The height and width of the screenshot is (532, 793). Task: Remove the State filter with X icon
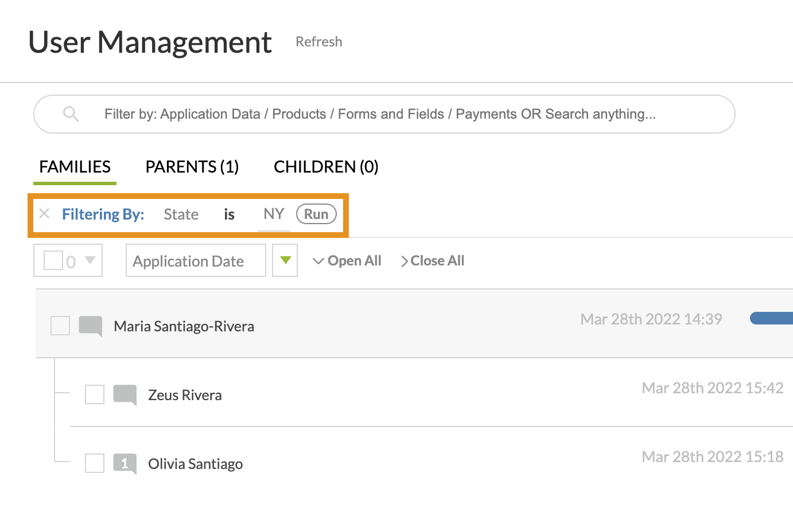pos(44,214)
